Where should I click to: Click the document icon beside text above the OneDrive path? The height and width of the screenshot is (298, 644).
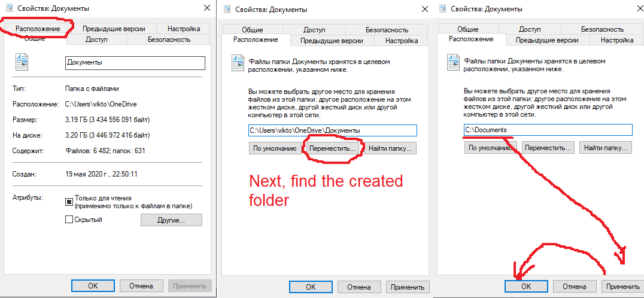[x=238, y=62]
